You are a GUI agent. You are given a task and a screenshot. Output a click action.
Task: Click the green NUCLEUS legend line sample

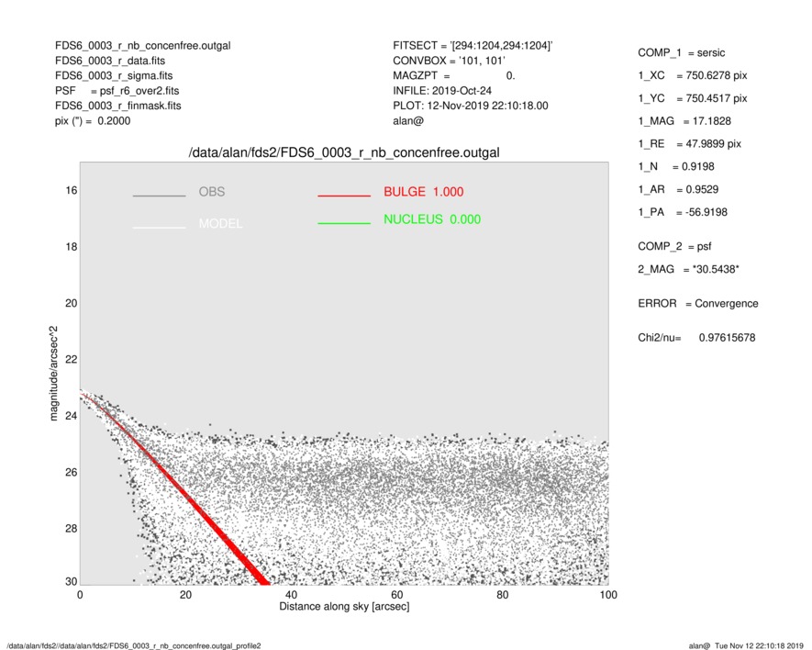(x=344, y=223)
